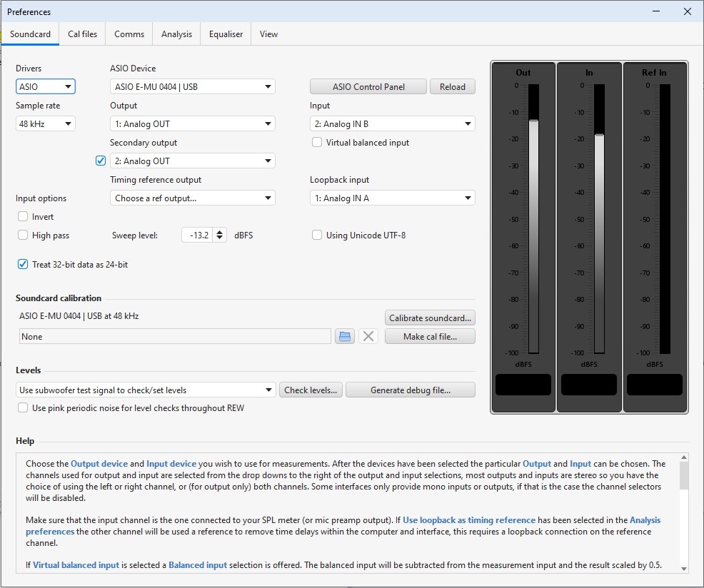Click the Ref In meter readout box
The height and width of the screenshot is (588, 704).
(x=654, y=385)
